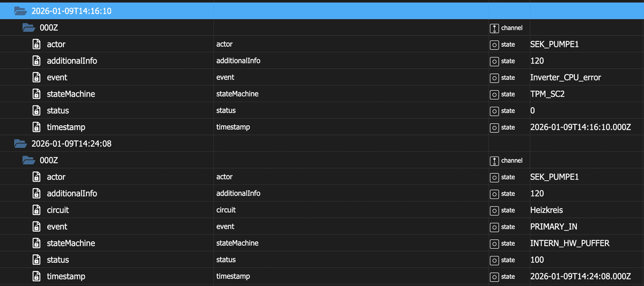Select the circuit tree item label
The image size is (644, 286).
[58, 210]
